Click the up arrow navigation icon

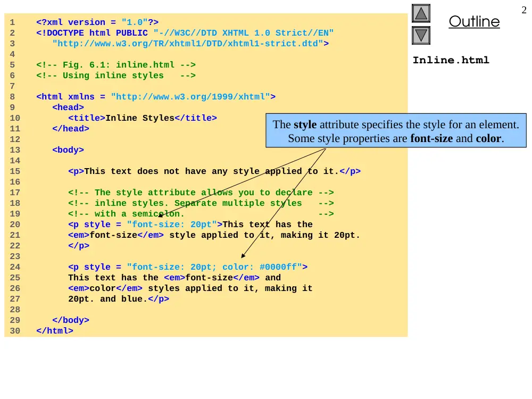421,13
